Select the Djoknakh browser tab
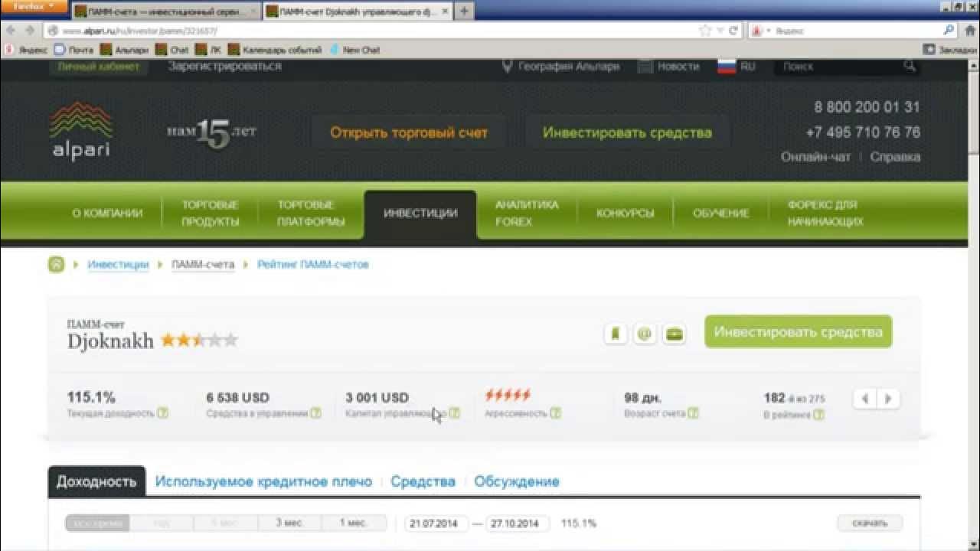This screenshot has height=551, width=980. point(358,12)
